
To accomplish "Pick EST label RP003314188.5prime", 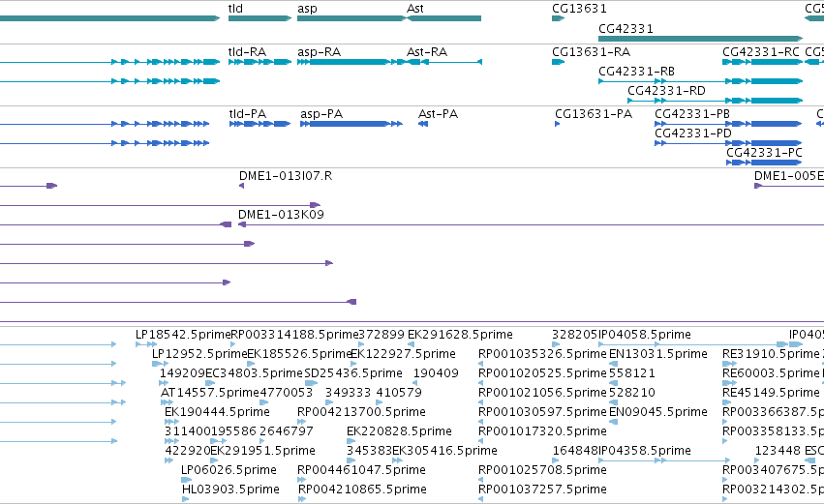I will [x=294, y=335].
